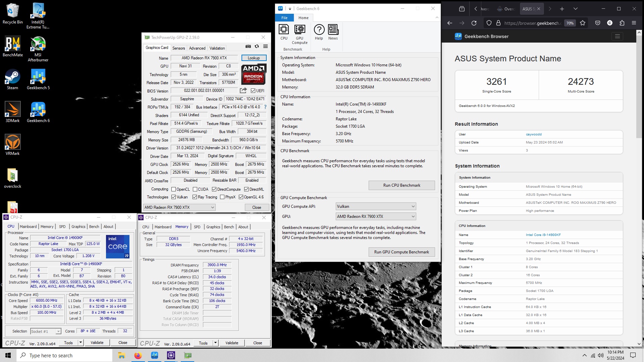The height and width of the screenshot is (362, 644).
Task: Click Bus Interface question mark help icon
Action: pos(265,107)
